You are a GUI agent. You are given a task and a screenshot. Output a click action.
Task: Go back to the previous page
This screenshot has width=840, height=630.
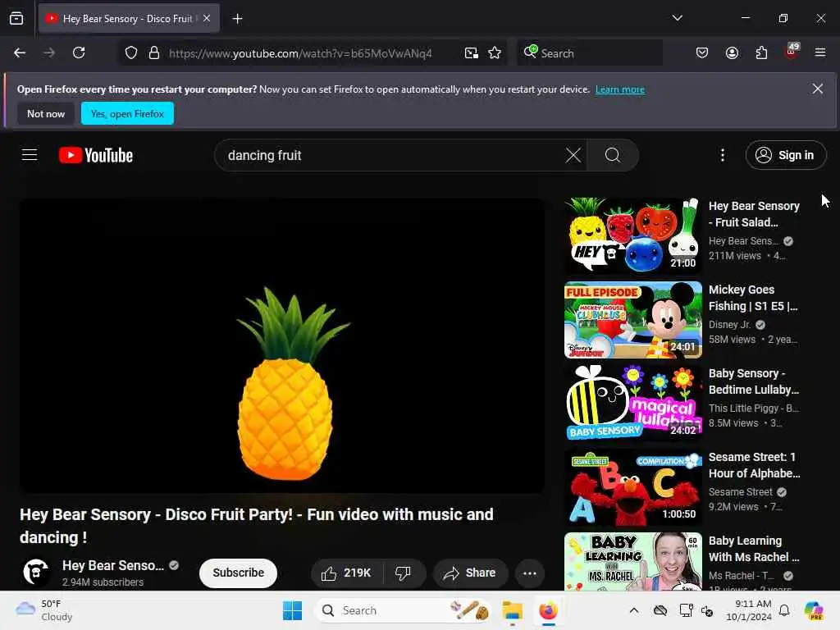(20, 52)
